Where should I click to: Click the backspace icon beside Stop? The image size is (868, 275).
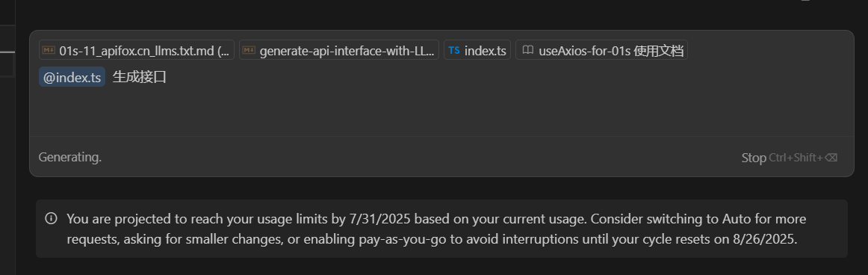[x=831, y=158]
